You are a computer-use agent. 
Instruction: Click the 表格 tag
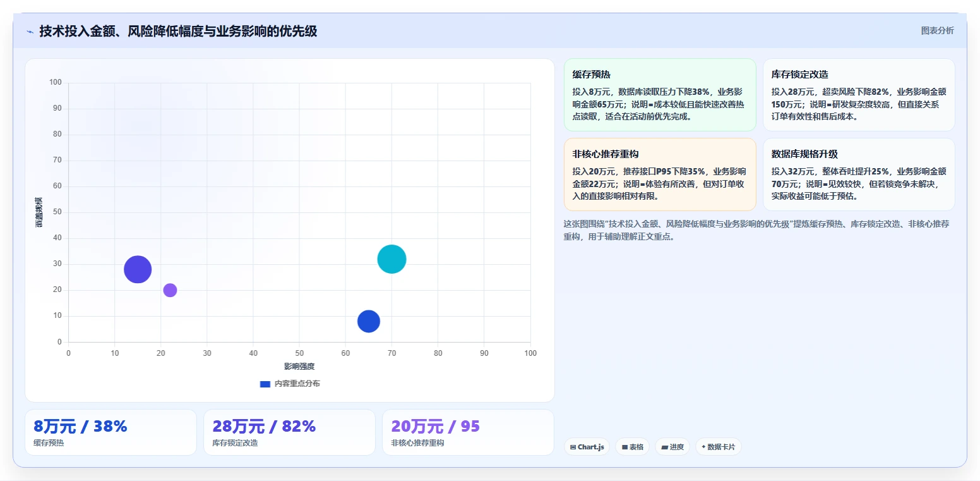(x=632, y=447)
